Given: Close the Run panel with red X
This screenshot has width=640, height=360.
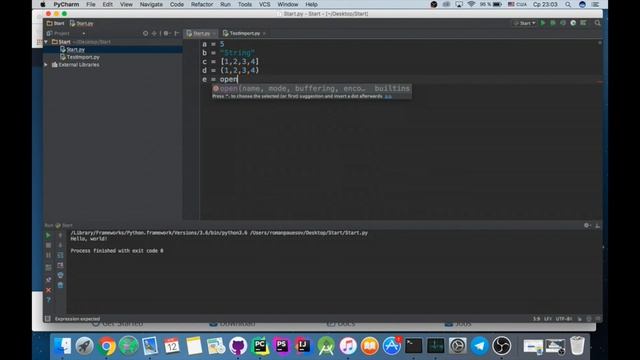Looking at the screenshot, I should [x=48, y=290].
